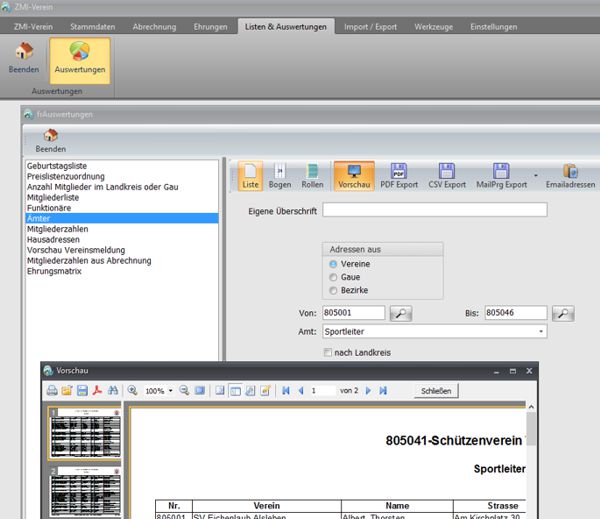
Task: Go to last page in Vorschau
Action: (383, 391)
